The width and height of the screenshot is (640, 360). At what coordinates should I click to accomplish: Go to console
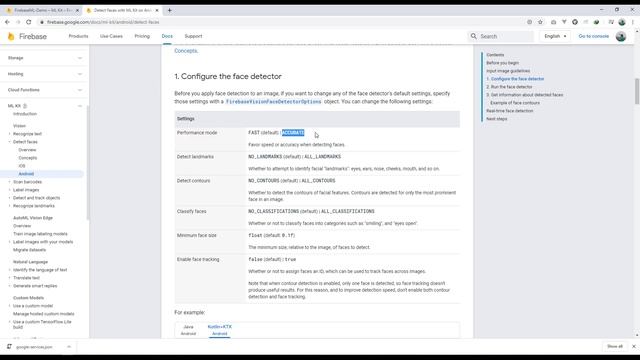coord(593,36)
